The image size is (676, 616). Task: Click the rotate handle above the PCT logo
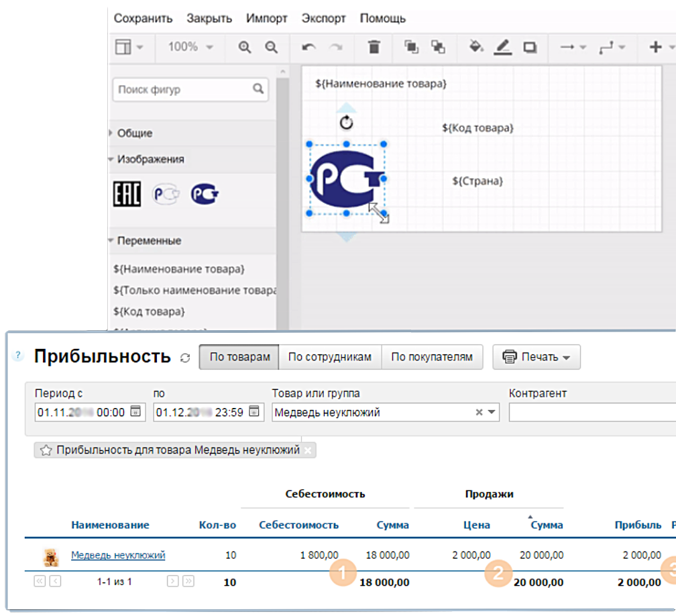346,123
